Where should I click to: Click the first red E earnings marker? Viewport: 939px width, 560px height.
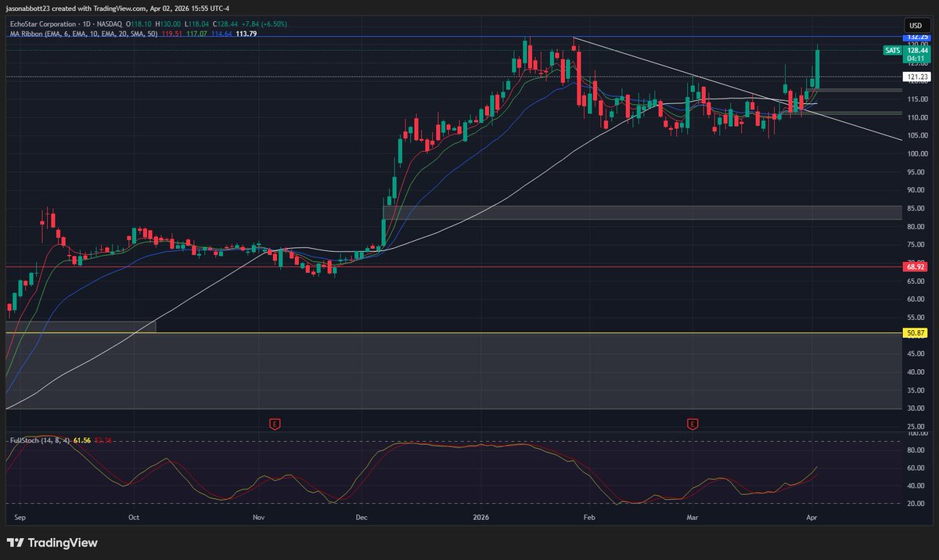pyautogui.click(x=275, y=424)
